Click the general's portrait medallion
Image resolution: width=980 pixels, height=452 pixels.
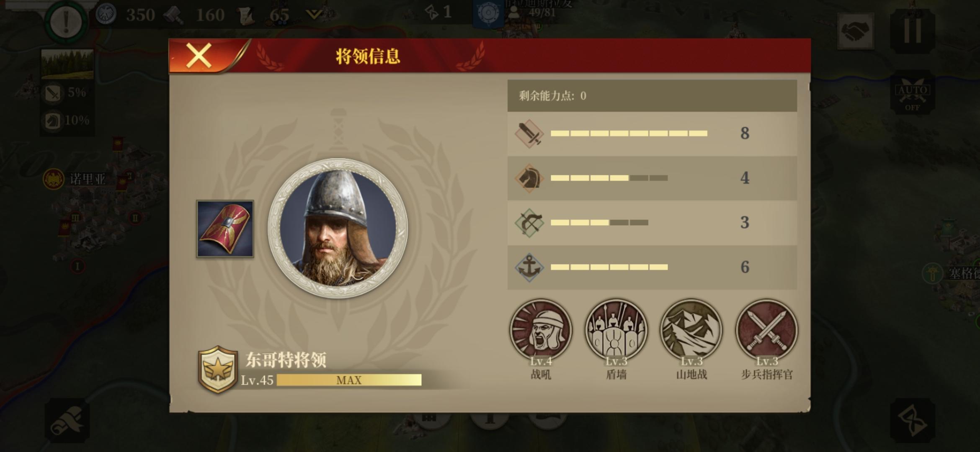click(x=338, y=229)
